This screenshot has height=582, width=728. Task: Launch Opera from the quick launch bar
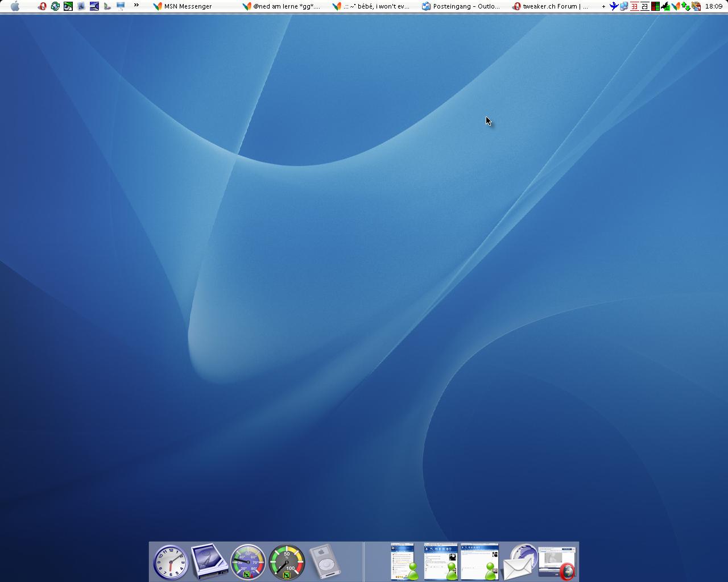point(42,6)
